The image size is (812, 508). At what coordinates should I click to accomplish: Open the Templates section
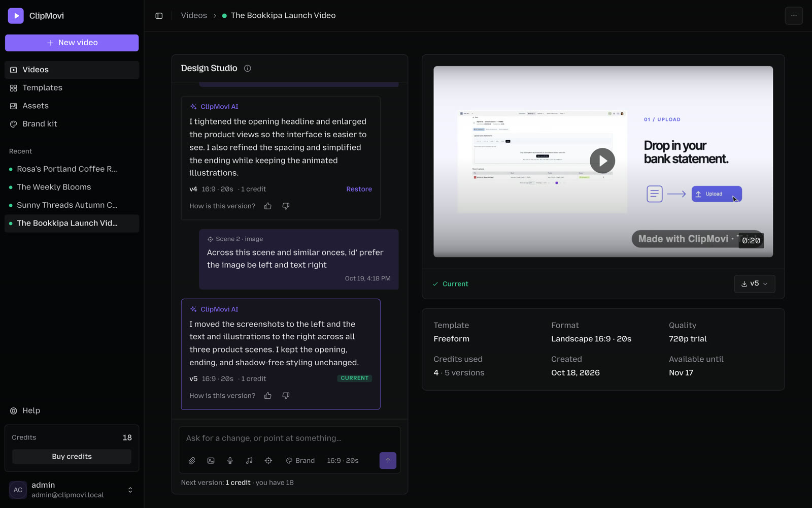click(72, 88)
